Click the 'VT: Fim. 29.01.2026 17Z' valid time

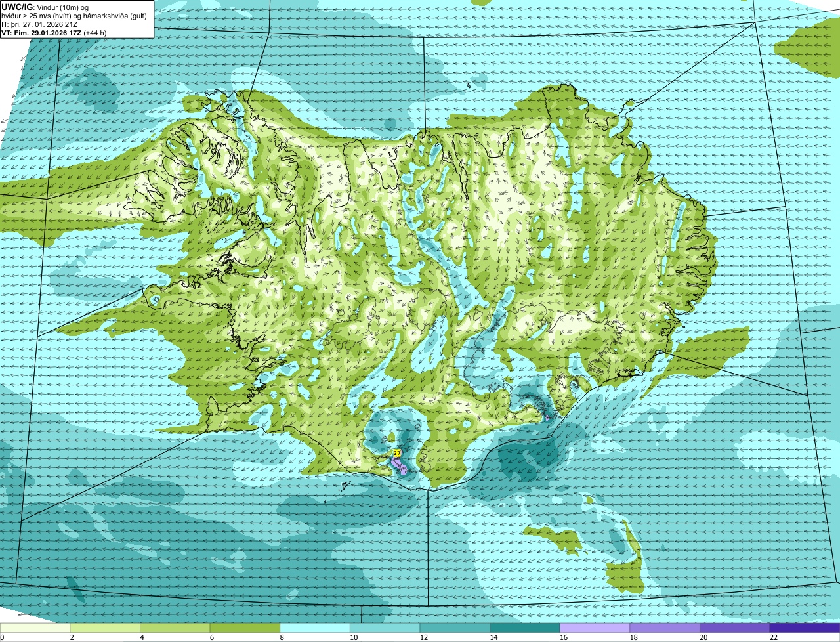41,32
